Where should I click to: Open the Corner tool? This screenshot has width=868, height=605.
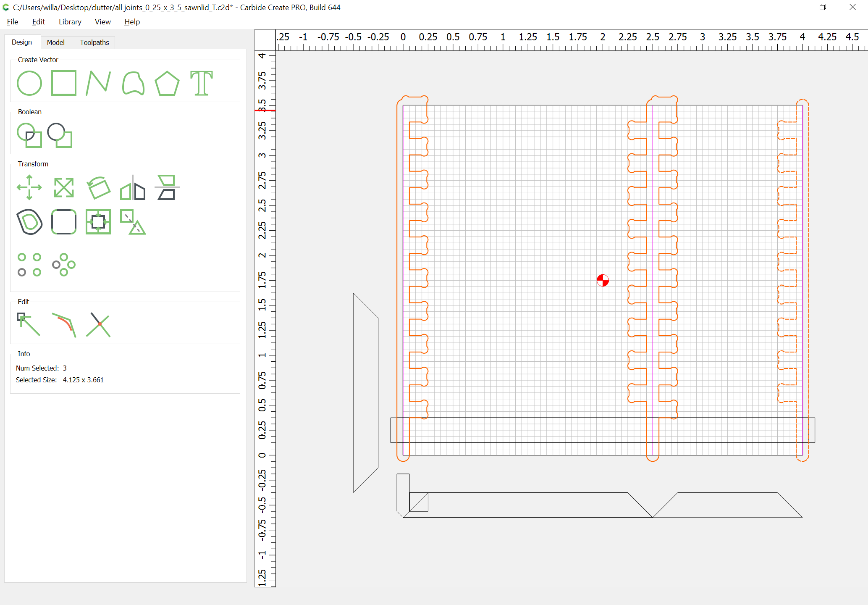64,222
